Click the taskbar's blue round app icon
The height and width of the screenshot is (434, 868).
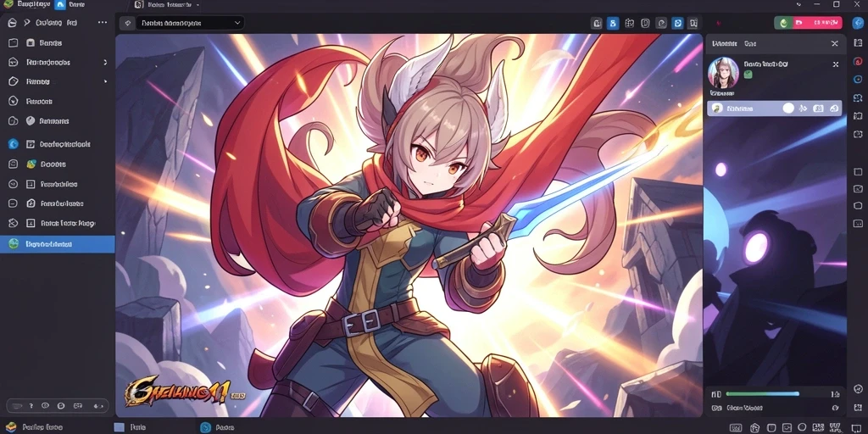(x=206, y=427)
